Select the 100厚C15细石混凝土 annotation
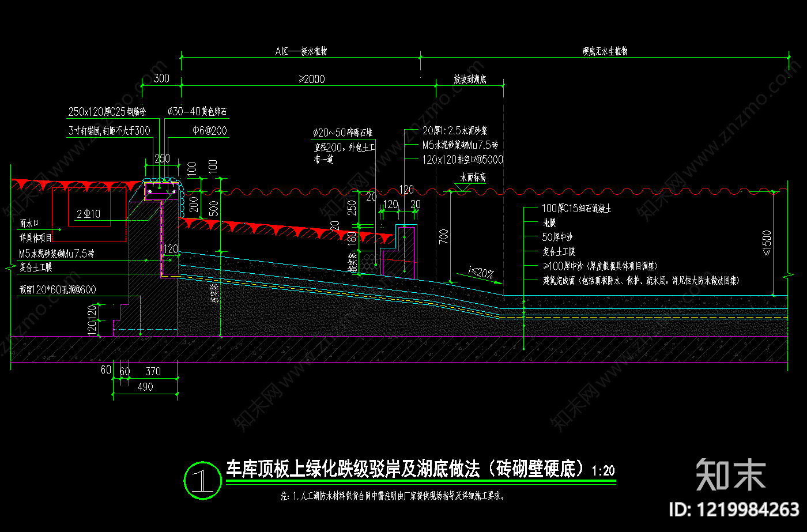The height and width of the screenshot is (532, 807). tap(576, 209)
